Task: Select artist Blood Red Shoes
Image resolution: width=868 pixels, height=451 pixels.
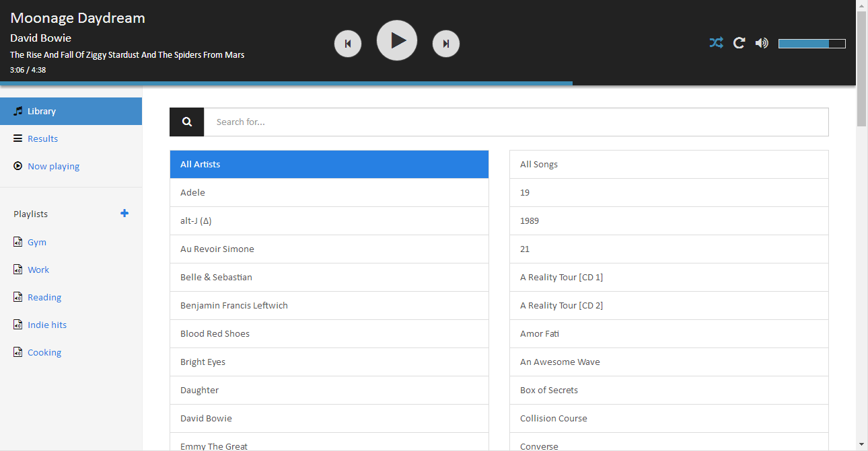Action: tap(329, 333)
